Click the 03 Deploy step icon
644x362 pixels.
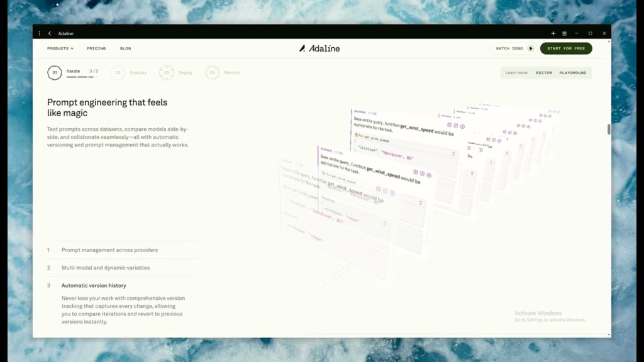pos(167,72)
